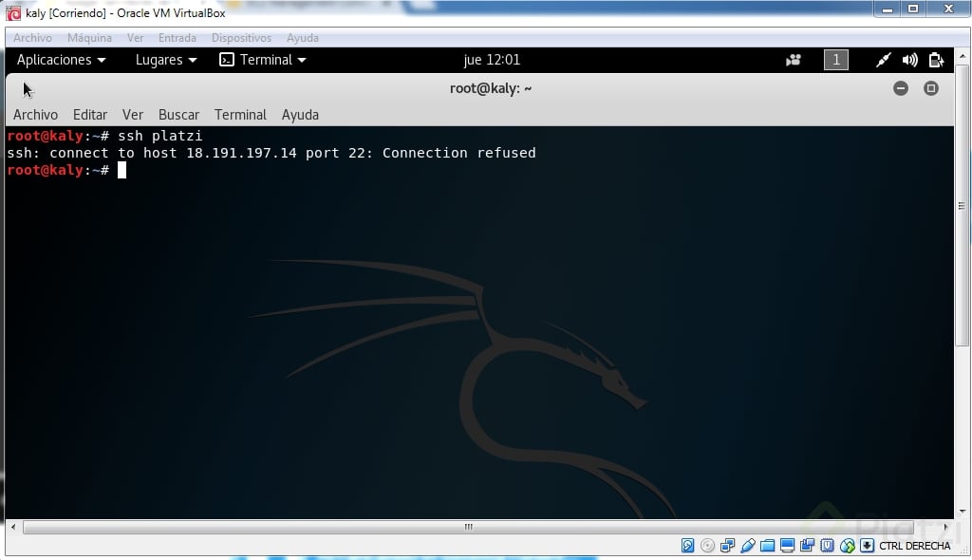Click the vertical scrollbar up arrow

click(963, 56)
